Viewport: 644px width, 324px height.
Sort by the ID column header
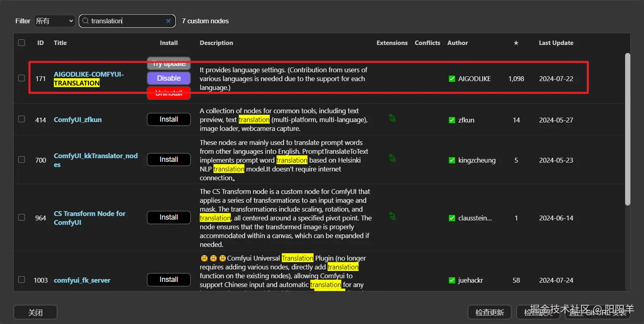(x=41, y=43)
